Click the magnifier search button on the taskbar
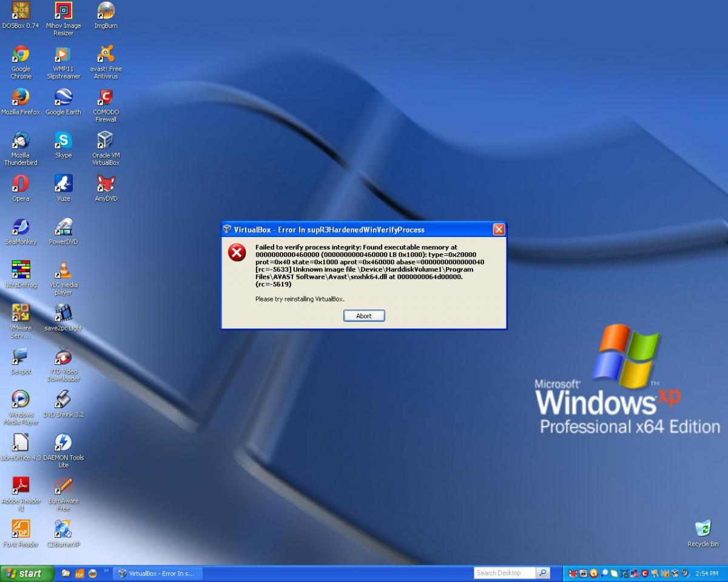 543,573
